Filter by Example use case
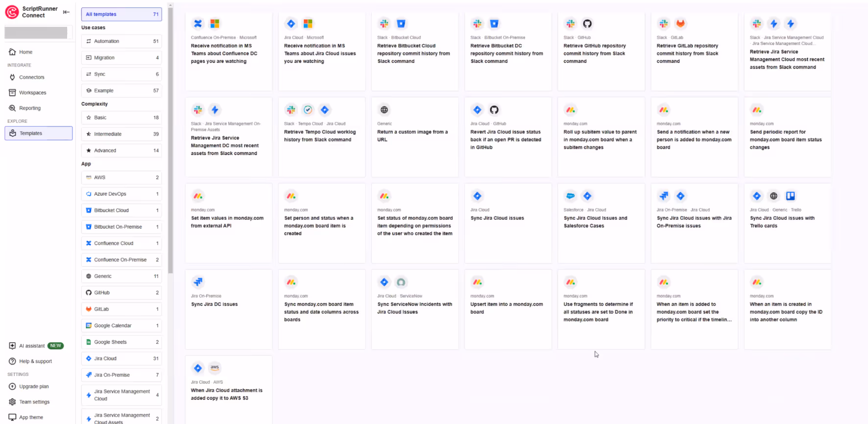 121,91
